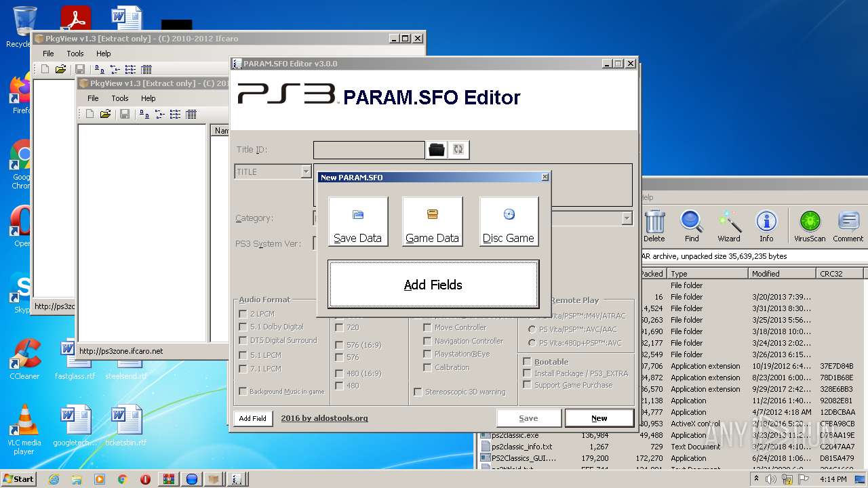Screen dimensions: 868x488
Task: Launch Internet Explorer from taskbar
Action: [54, 479]
